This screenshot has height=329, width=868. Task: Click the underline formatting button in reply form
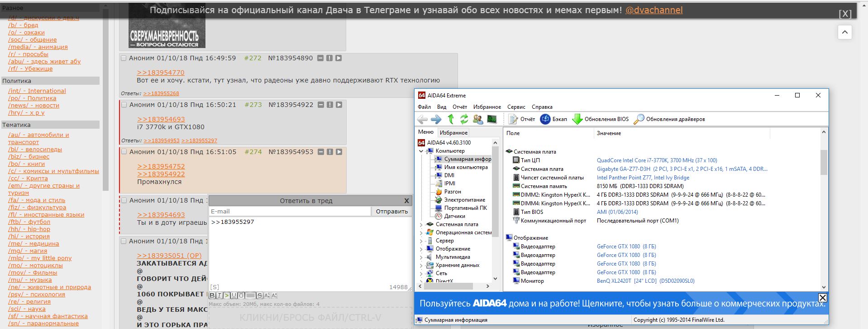pos(234,295)
